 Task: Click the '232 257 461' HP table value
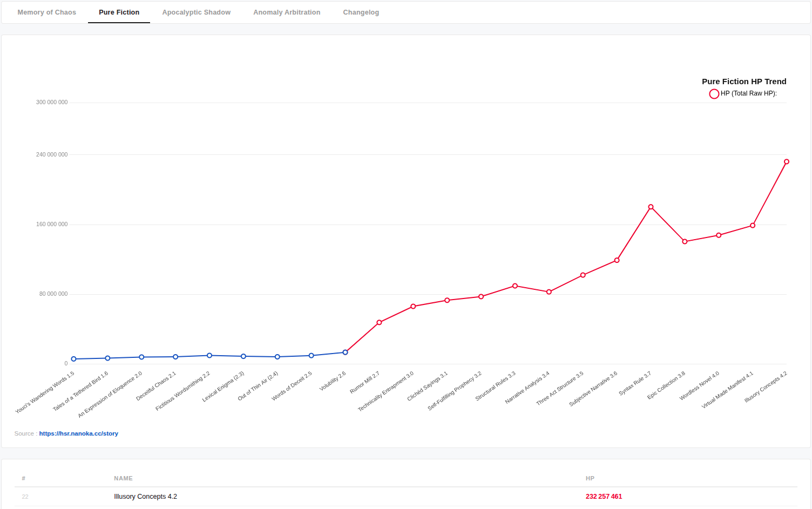click(604, 497)
